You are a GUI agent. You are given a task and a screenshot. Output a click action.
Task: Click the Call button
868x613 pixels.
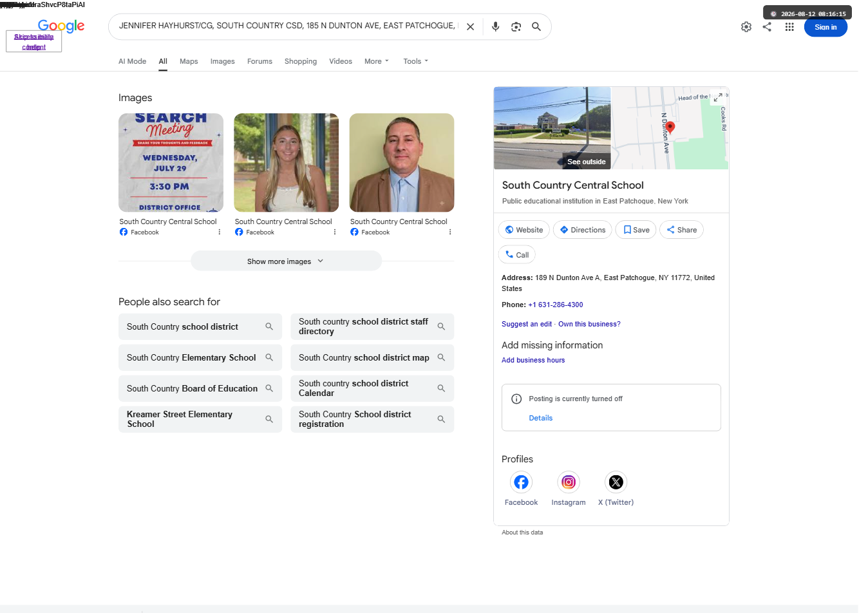coord(517,255)
